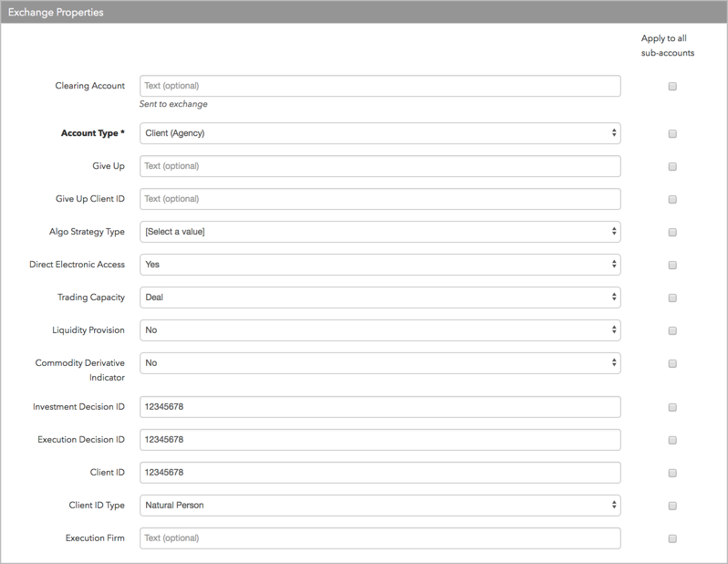Open the Liquidity Provision dropdown
This screenshot has height=564, width=728.
point(380,330)
